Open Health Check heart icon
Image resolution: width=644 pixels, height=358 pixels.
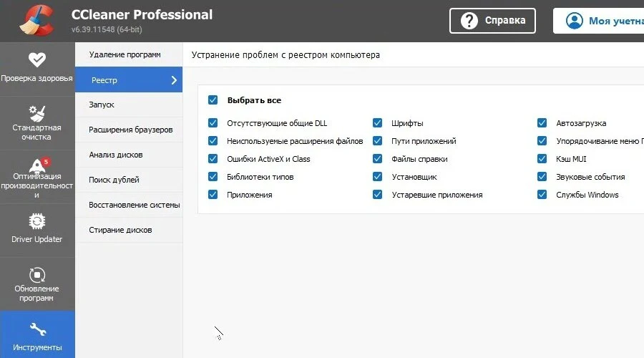click(36, 59)
